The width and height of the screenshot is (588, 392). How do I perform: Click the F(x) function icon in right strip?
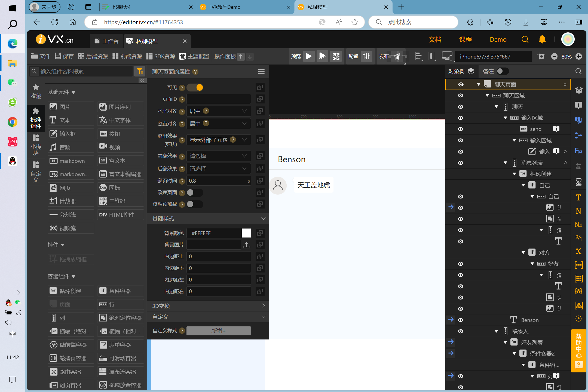point(578,151)
